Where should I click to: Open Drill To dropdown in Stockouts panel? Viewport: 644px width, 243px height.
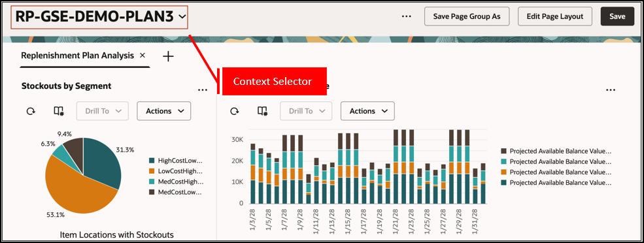(103, 111)
